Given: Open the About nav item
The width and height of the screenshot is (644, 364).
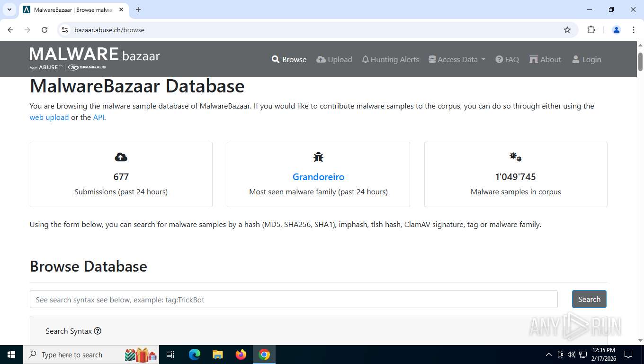Looking at the screenshot, I should click(x=545, y=59).
